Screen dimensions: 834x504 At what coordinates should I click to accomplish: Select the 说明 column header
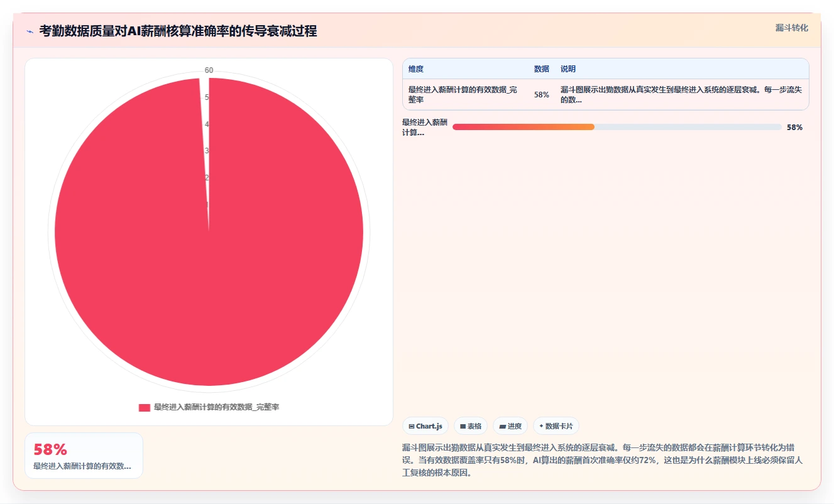click(568, 69)
